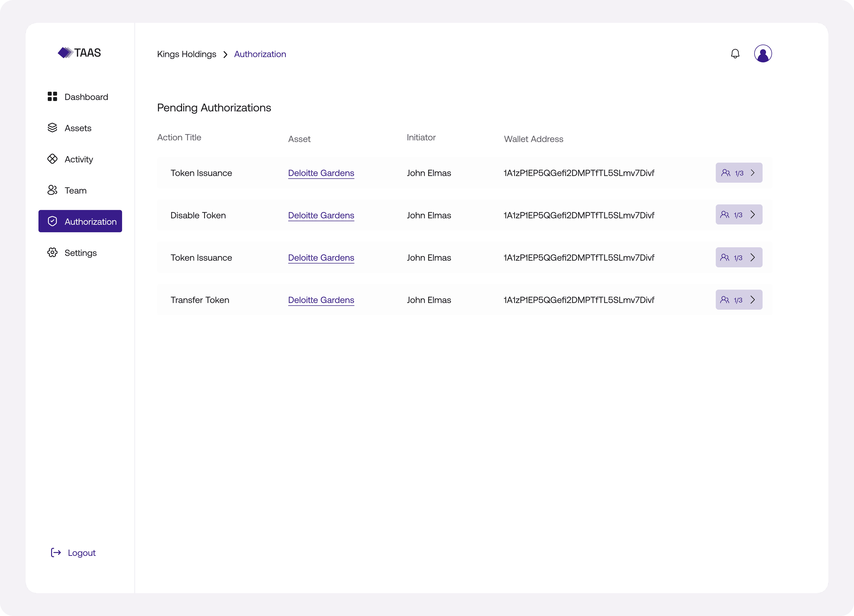Open Deloitte Gardens link in Transfer Token row
The height and width of the screenshot is (616, 854).
point(321,300)
